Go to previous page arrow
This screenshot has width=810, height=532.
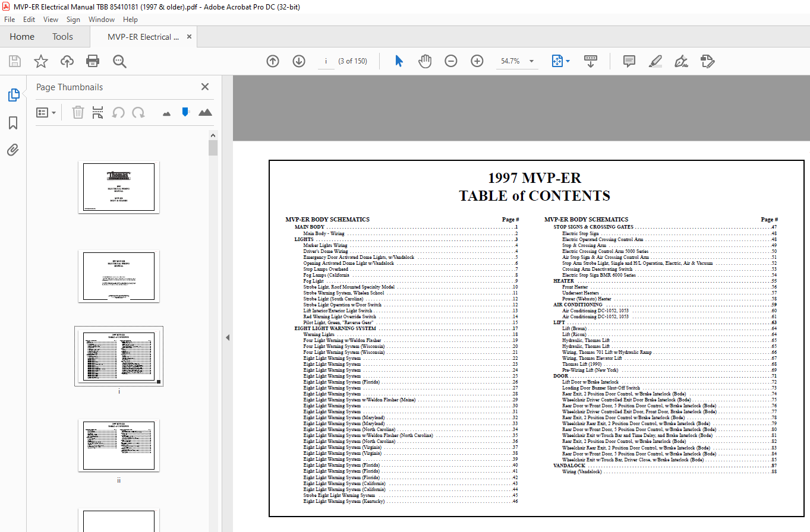point(273,61)
